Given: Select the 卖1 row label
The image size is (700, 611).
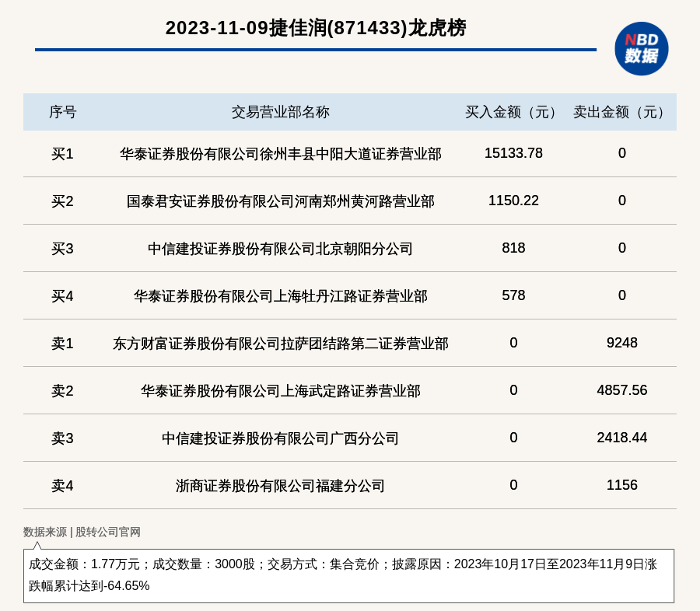Looking at the screenshot, I should coord(62,344).
